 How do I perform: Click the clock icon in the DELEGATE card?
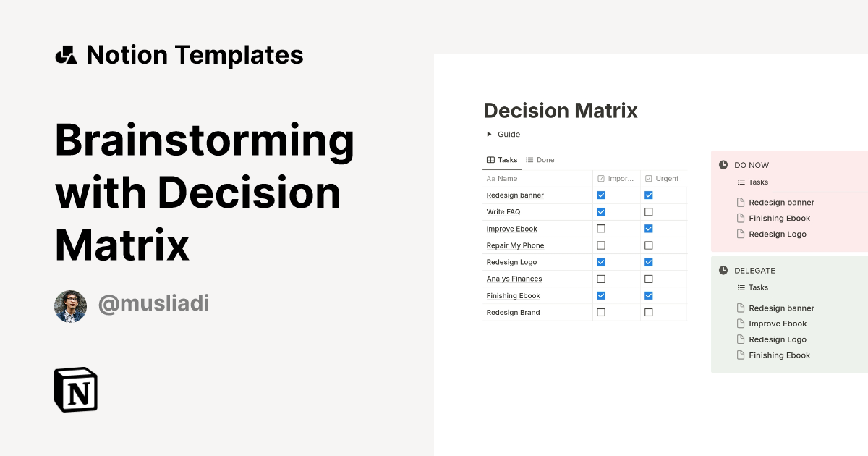coord(723,270)
